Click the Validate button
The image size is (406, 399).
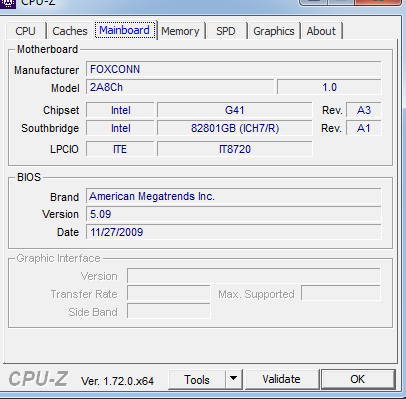click(281, 379)
